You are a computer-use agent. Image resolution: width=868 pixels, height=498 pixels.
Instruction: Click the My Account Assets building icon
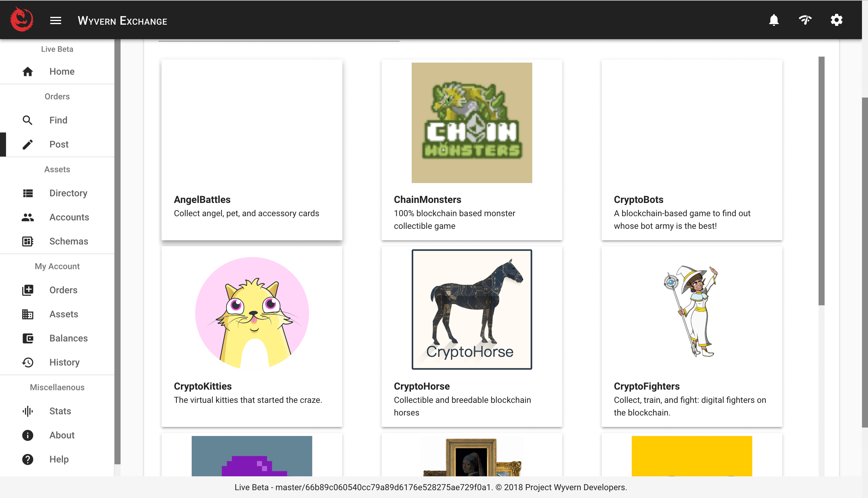pos(28,314)
